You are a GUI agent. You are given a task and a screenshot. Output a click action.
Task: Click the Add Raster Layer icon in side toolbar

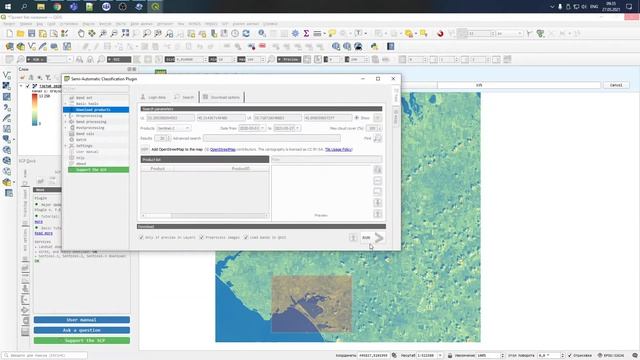(7, 86)
